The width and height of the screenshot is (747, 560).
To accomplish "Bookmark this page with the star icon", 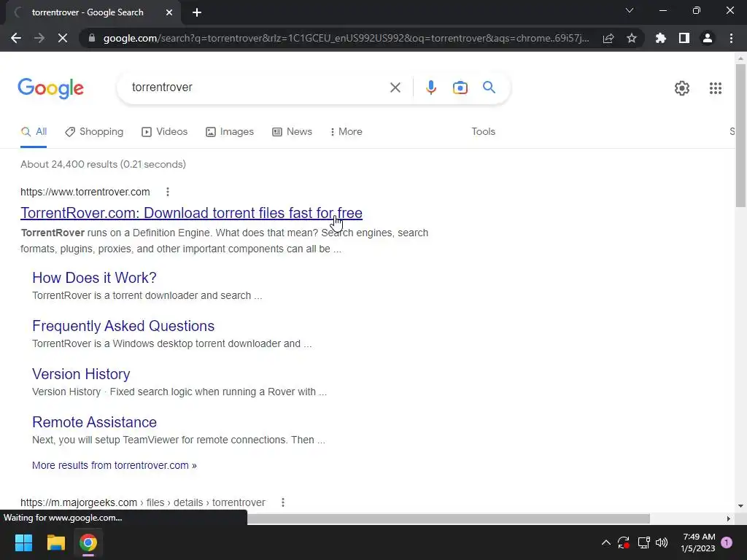I will pyautogui.click(x=632, y=38).
